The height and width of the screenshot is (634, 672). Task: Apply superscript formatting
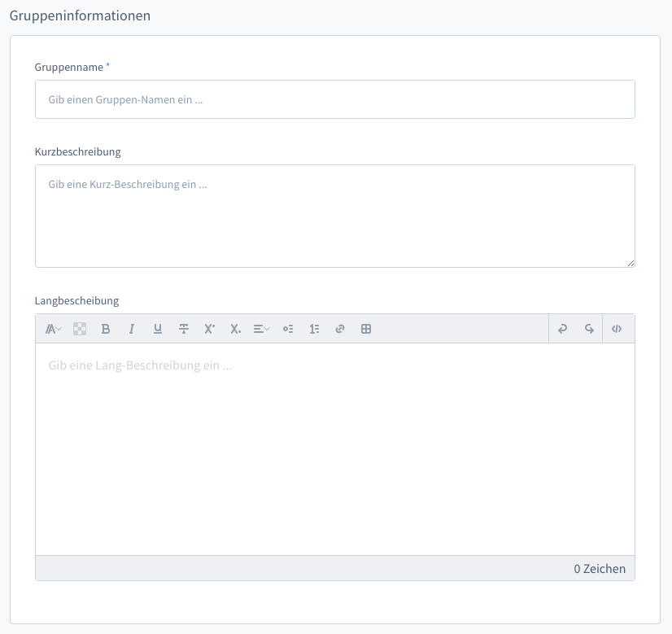[x=210, y=329]
